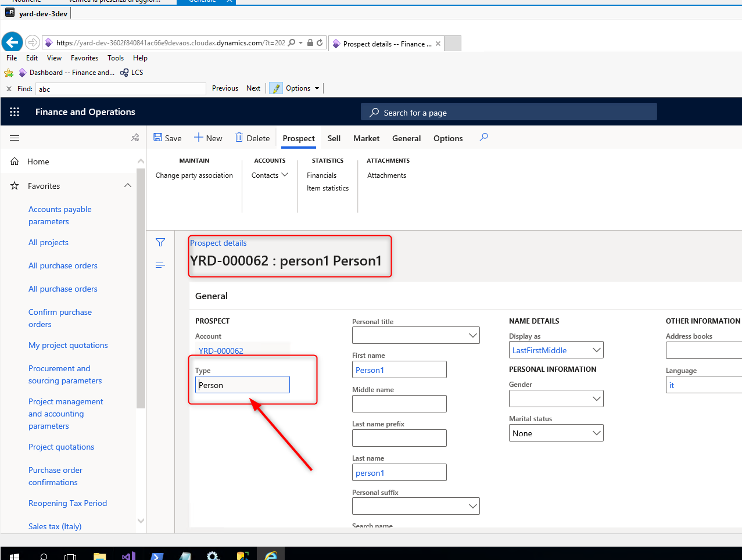The image size is (742, 560).
Task: Click the YRD-000062 account link
Action: click(x=221, y=351)
